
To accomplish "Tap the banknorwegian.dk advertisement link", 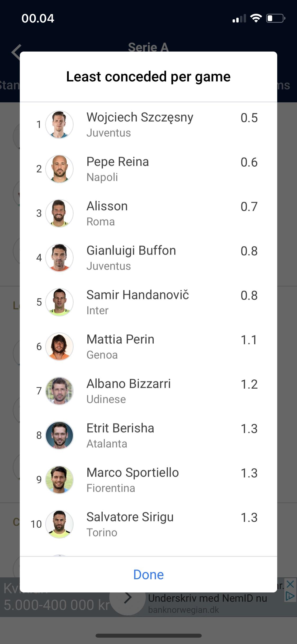I will click(183, 610).
